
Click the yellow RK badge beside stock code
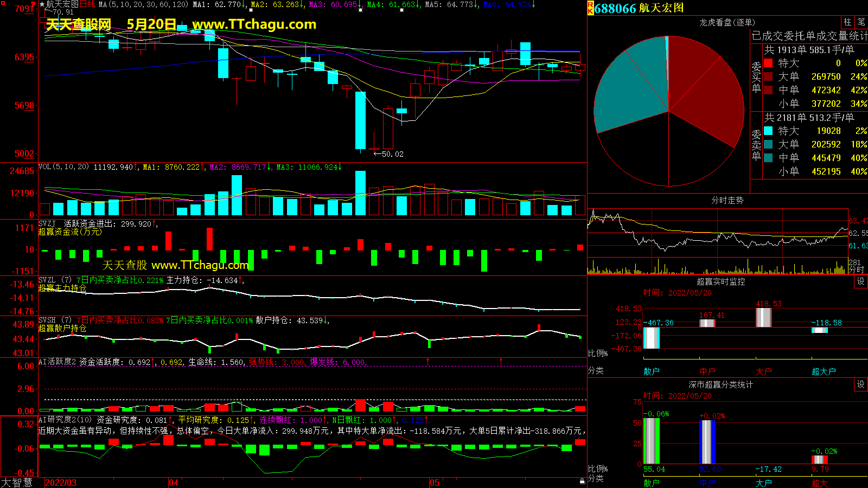point(590,8)
